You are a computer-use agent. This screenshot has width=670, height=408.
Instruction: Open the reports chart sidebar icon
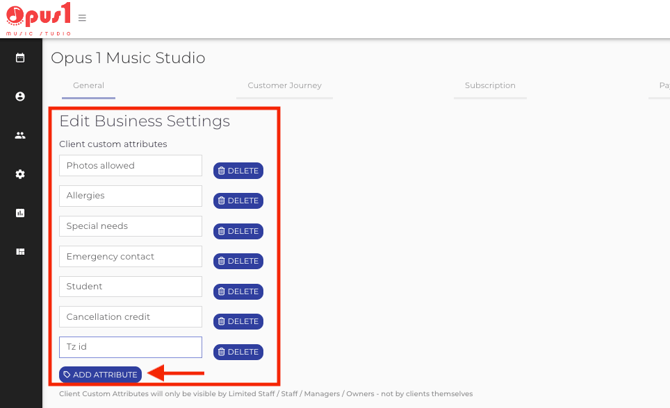[x=20, y=213]
